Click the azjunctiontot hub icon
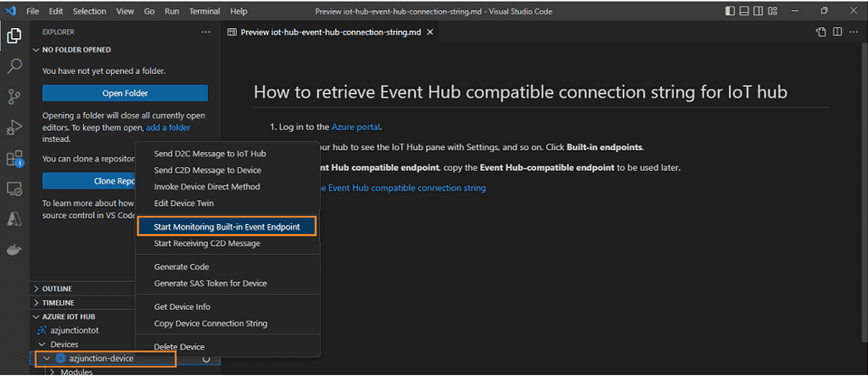The height and width of the screenshot is (376, 868). tap(41, 331)
